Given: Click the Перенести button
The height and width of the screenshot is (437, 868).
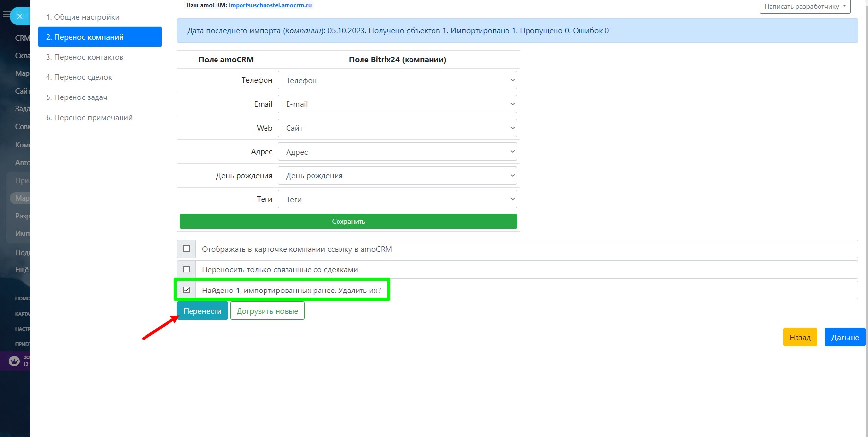Looking at the screenshot, I should pyautogui.click(x=202, y=311).
